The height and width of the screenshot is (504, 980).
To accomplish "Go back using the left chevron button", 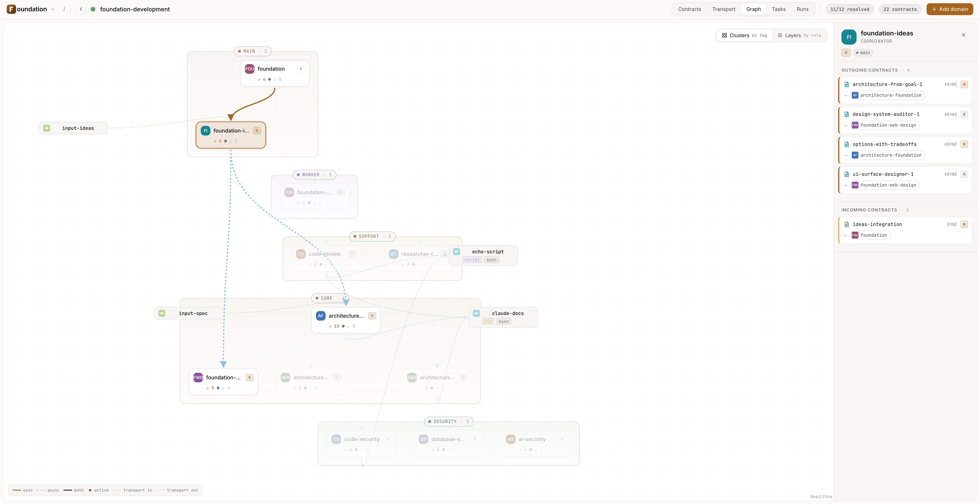I will 81,9.
